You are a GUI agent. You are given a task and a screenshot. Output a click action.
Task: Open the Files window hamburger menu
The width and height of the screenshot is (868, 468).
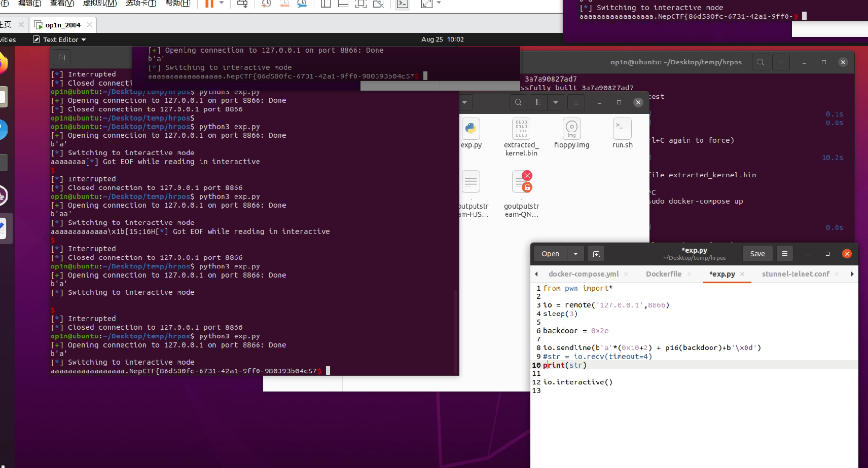(x=576, y=102)
